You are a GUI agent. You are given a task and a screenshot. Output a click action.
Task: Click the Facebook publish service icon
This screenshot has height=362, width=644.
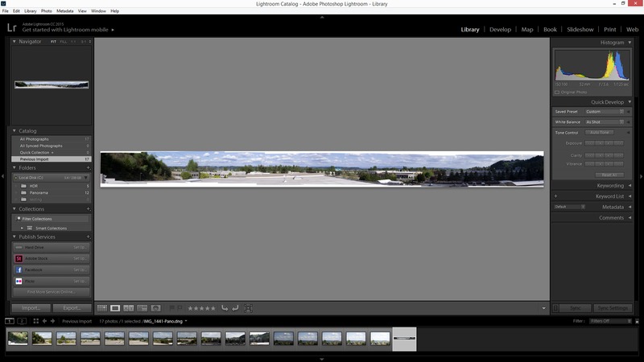point(18,269)
